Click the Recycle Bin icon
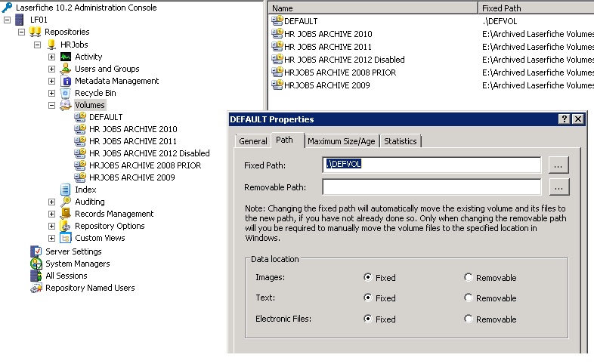Image resolution: width=594 pixels, height=364 pixels. [66, 93]
